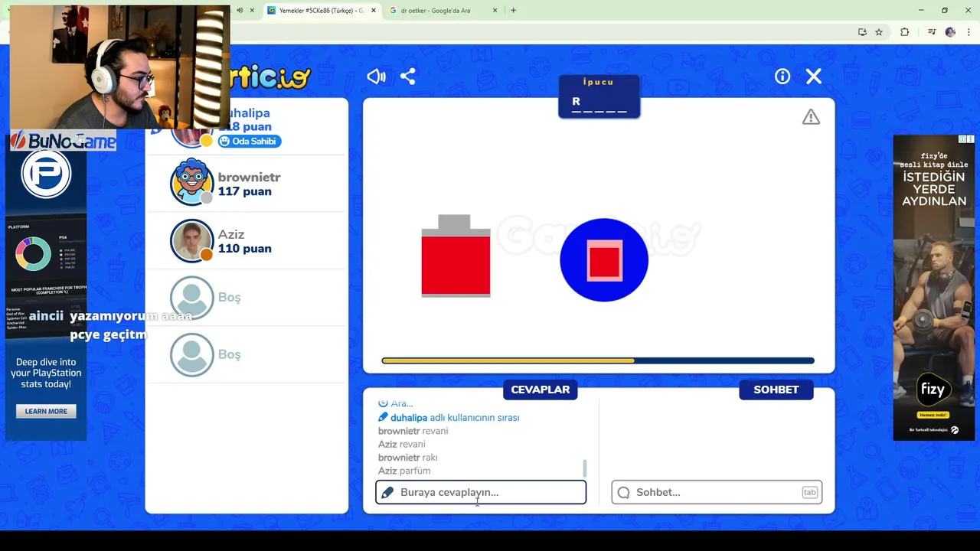The width and height of the screenshot is (980, 551).
Task: Click the chat bubble icon in Sohbet field
Action: click(x=623, y=492)
